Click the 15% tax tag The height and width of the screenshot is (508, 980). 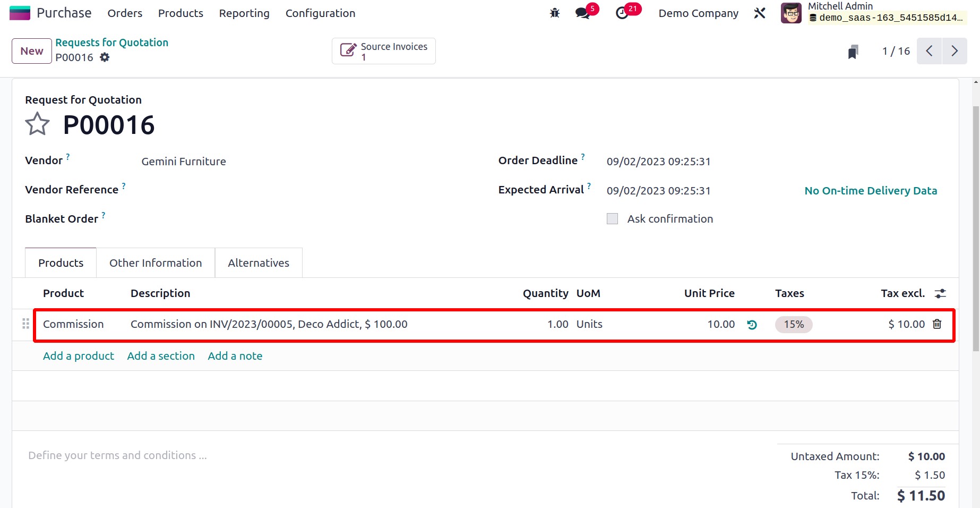click(794, 325)
